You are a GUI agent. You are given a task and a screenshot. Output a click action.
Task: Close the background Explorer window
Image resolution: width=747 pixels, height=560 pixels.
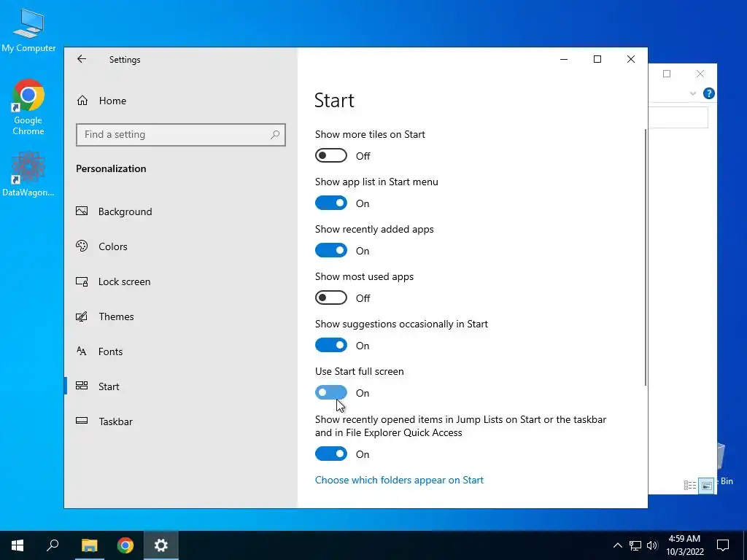[700, 74]
